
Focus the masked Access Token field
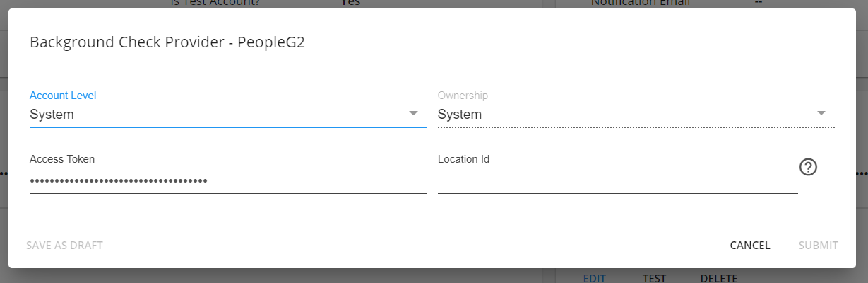click(x=228, y=181)
